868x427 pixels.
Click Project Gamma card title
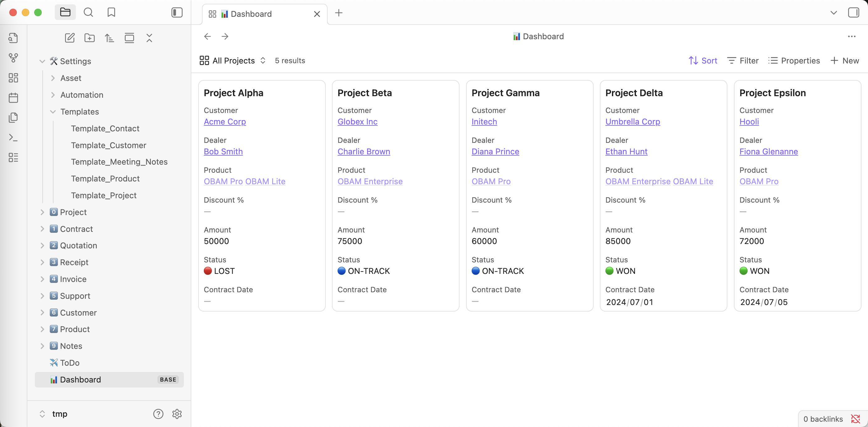506,93
